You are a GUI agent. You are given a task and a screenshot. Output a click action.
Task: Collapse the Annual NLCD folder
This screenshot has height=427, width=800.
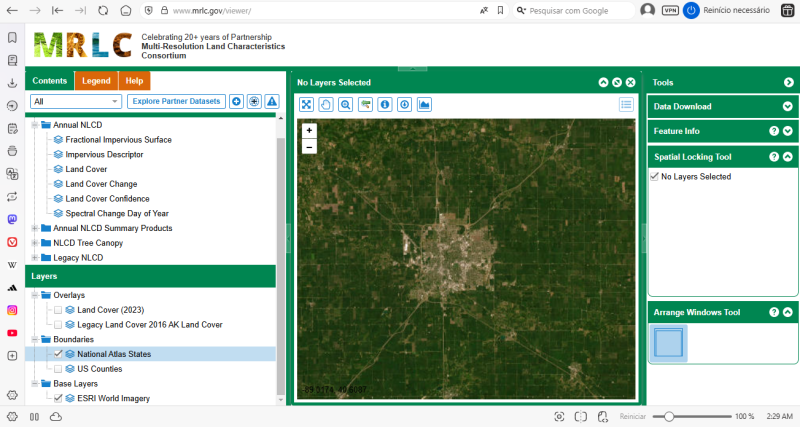[x=35, y=125]
